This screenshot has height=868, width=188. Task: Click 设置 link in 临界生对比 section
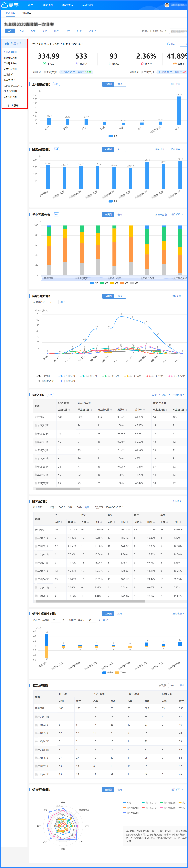point(87,508)
